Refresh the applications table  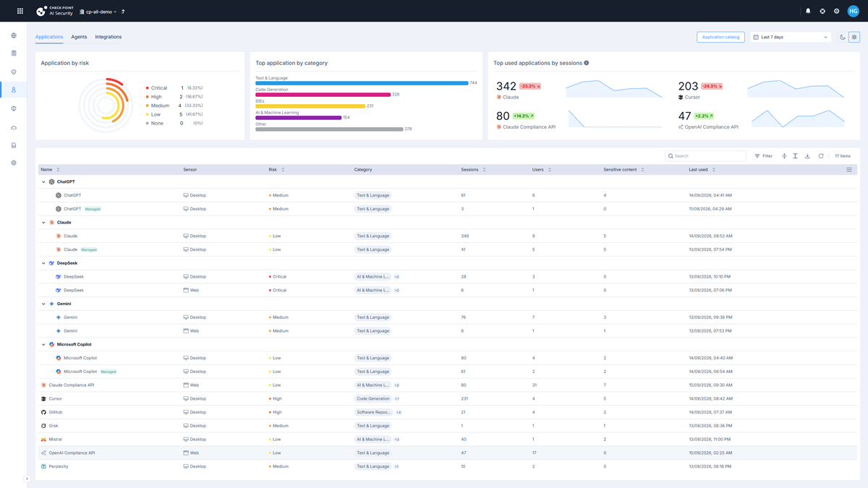click(x=821, y=156)
